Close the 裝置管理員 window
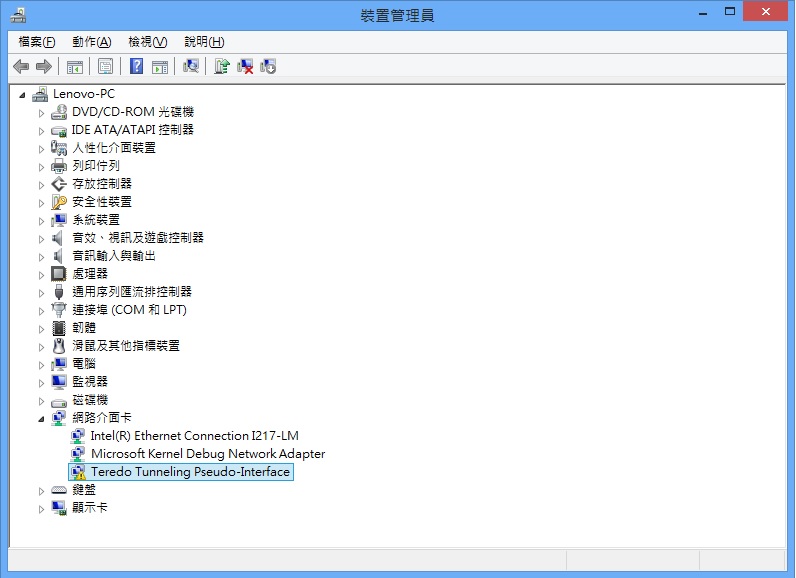 (x=766, y=11)
